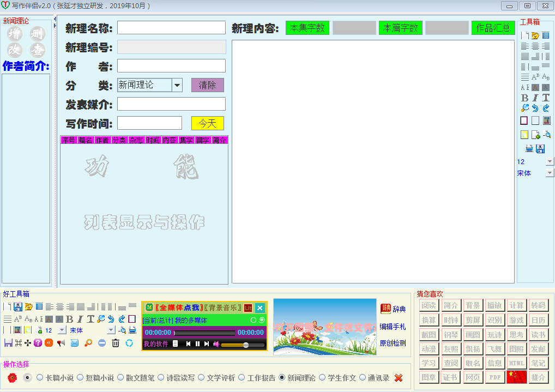
Task: Click the 集字 column header
Action: [x=186, y=140]
